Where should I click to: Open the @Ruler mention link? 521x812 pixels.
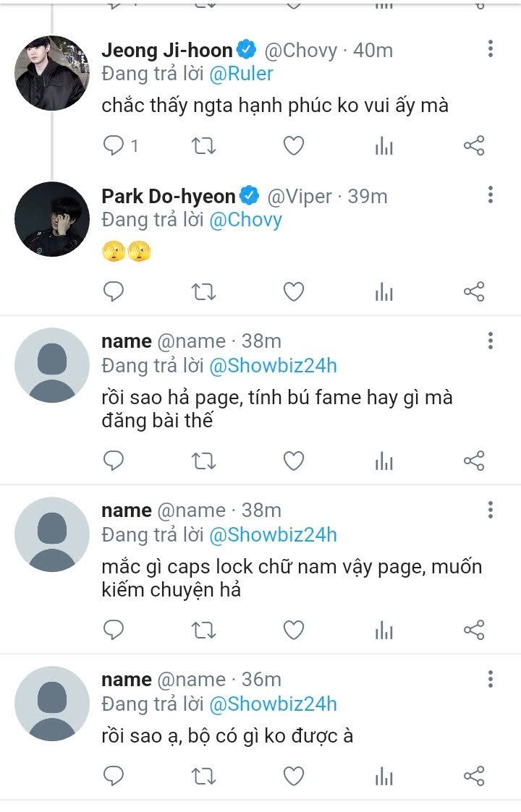point(240,73)
